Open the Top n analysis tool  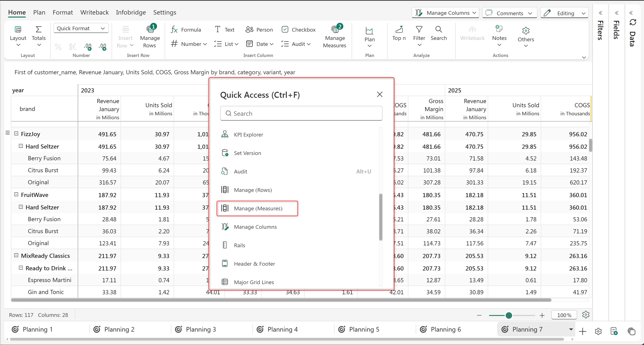point(399,33)
